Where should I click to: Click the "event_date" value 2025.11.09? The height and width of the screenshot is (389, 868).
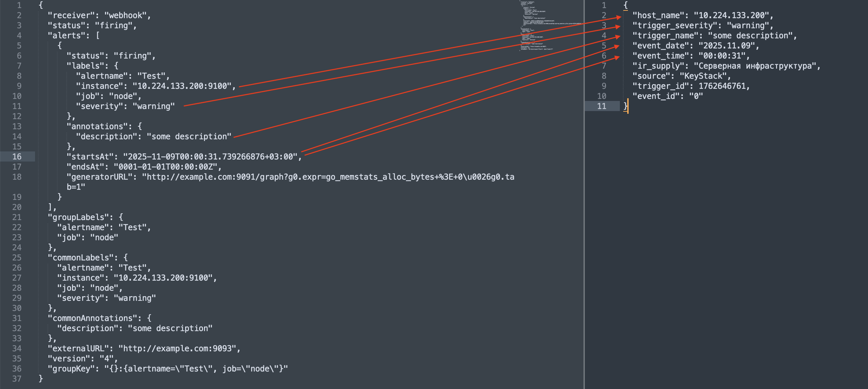click(726, 45)
